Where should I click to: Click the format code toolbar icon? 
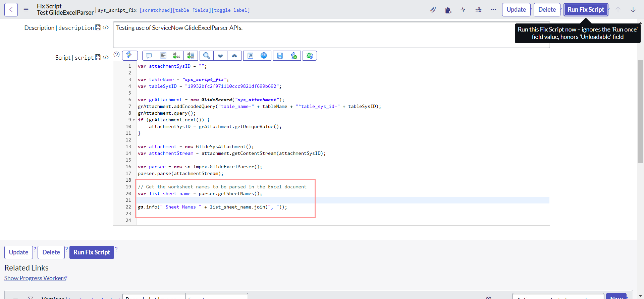[163, 56]
